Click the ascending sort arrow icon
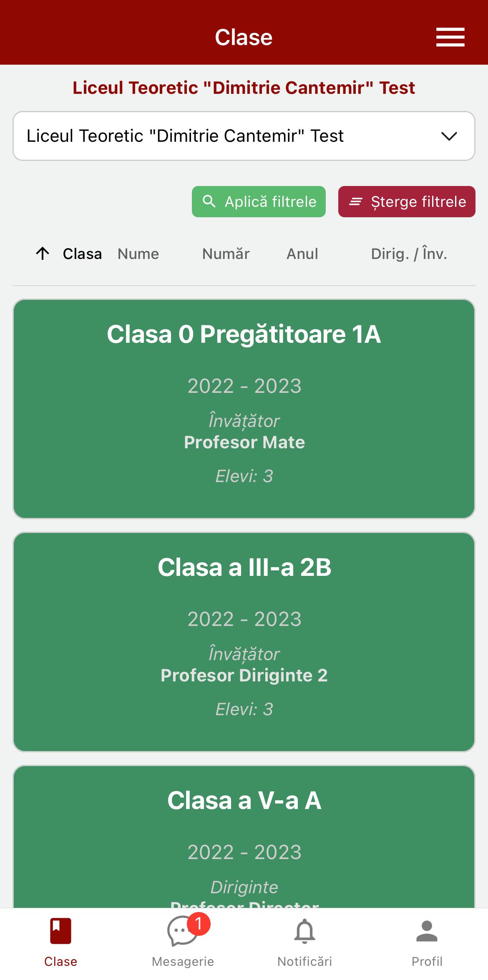This screenshot has height=980, width=488. [x=43, y=253]
